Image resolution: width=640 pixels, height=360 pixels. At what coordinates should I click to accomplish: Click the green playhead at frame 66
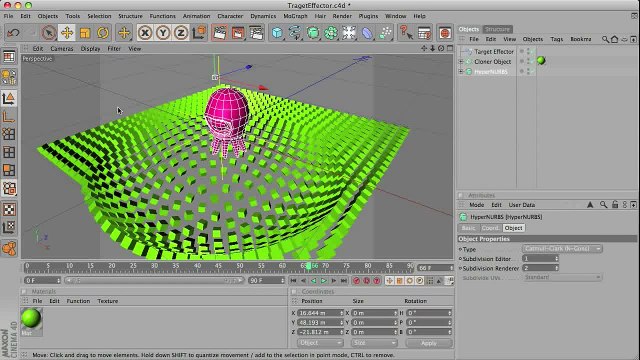point(309,267)
